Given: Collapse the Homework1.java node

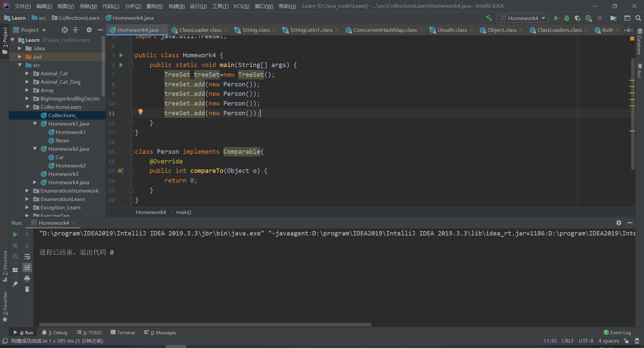Looking at the screenshot, I should (x=35, y=124).
